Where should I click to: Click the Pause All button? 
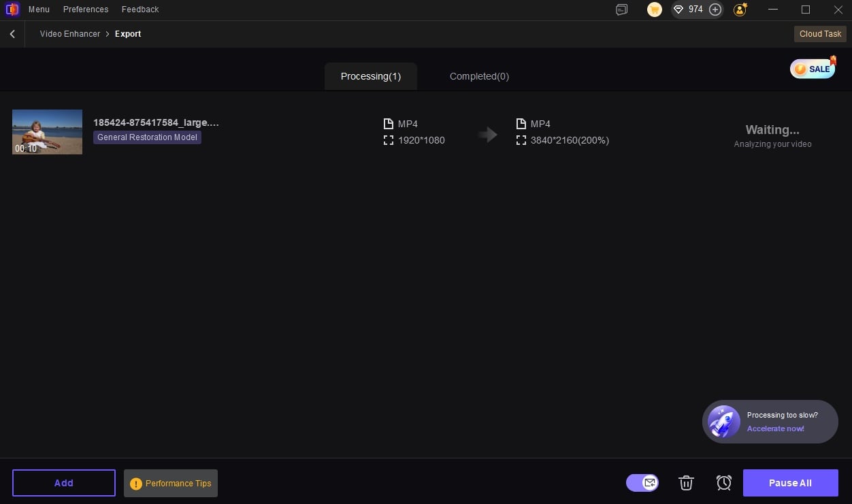pyautogui.click(x=790, y=483)
